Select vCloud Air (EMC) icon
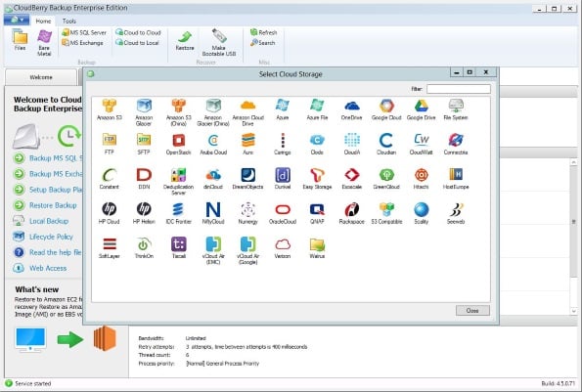 click(213, 250)
